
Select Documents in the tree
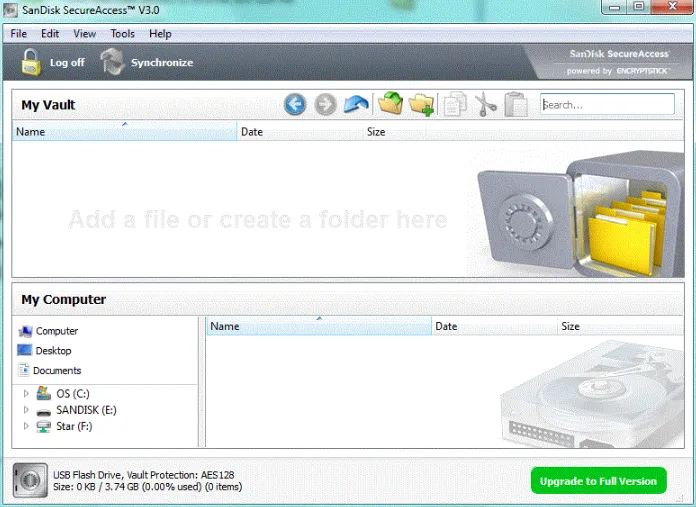click(x=57, y=370)
